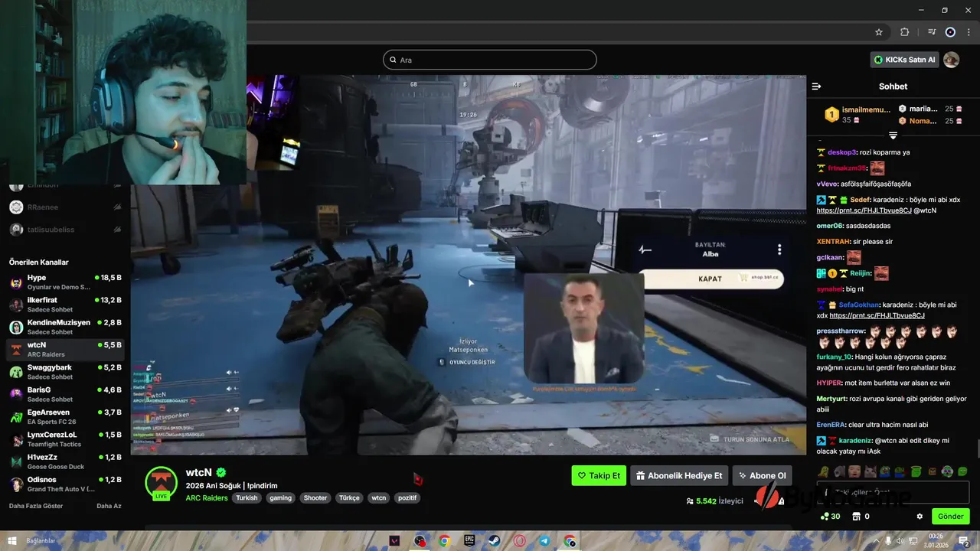Viewport: 980px width, 551px height.
Task: Click wtcN live avatar below video
Action: [161, 482]
